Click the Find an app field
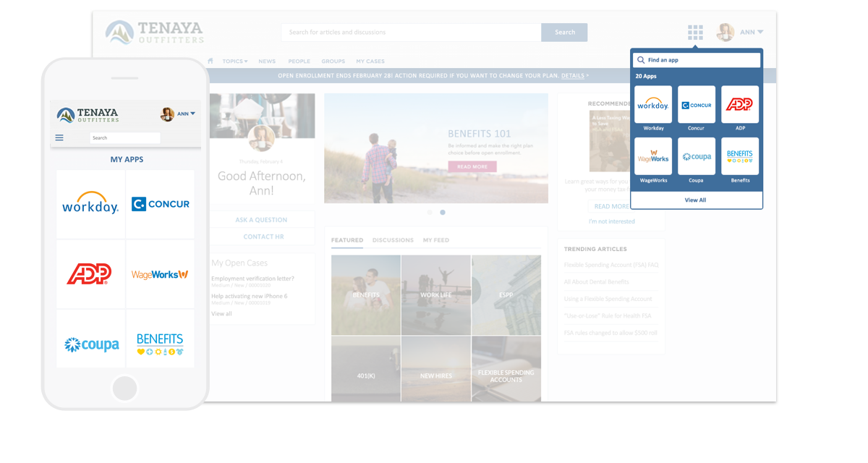Screen dimensions: 868x463 click(697, 60)
